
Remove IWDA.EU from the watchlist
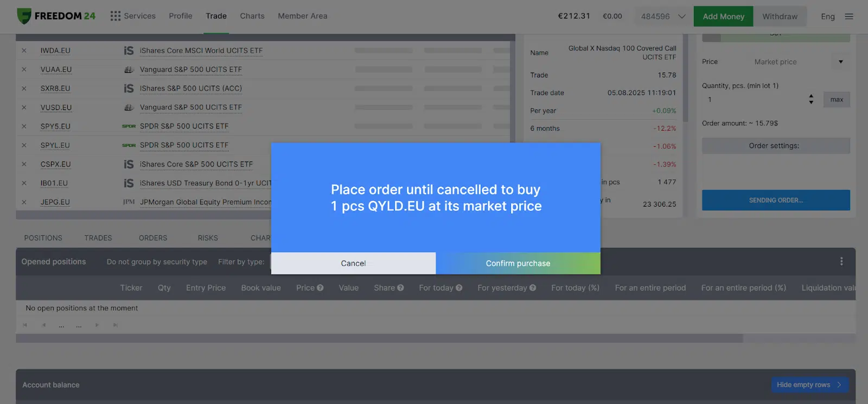coord(24,50)
